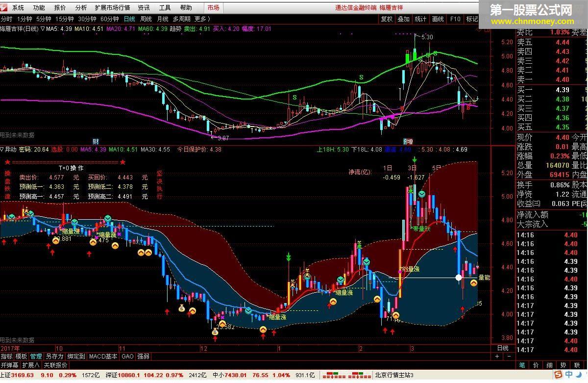Viewport: 588px width, 383px height.
Task: Expand main chart indicator triangle before MA5
Action: [x=43, y=29]
